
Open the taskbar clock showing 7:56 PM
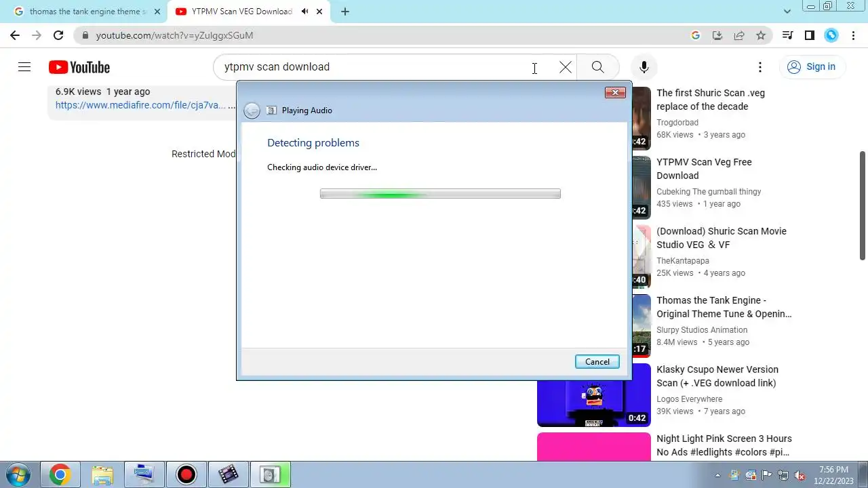click(x=833, y=475)
